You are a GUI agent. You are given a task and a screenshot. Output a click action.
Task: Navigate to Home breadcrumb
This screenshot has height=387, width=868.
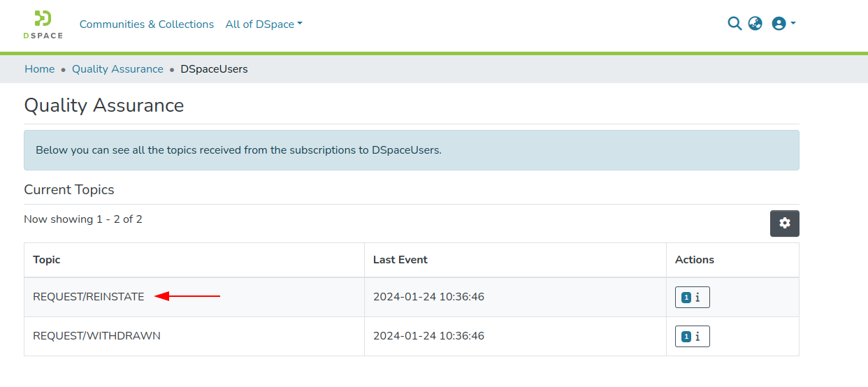pos(39,69)
